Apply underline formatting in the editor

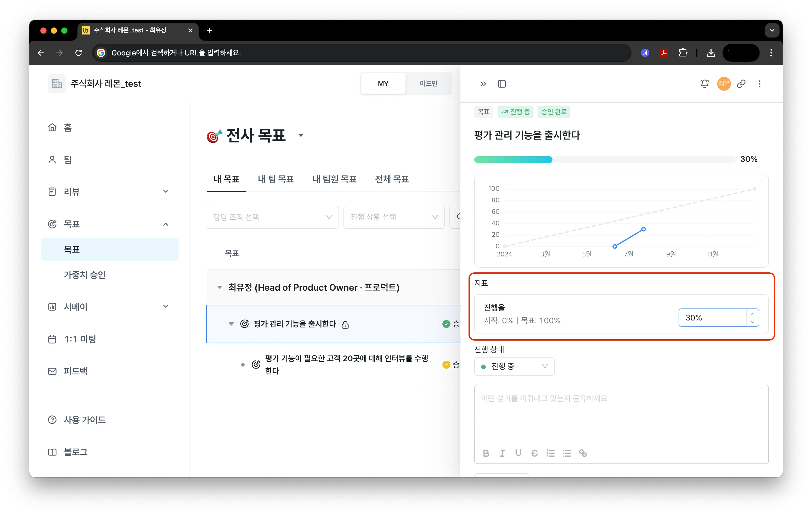point(518,453)
